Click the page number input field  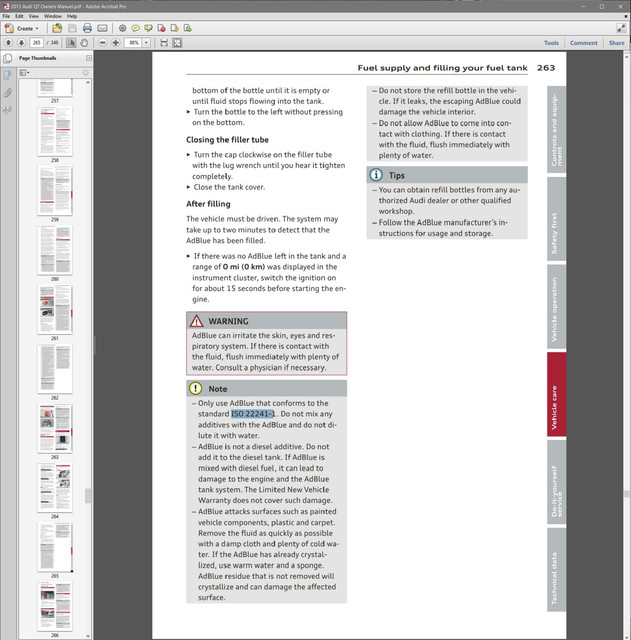(37, 42)
